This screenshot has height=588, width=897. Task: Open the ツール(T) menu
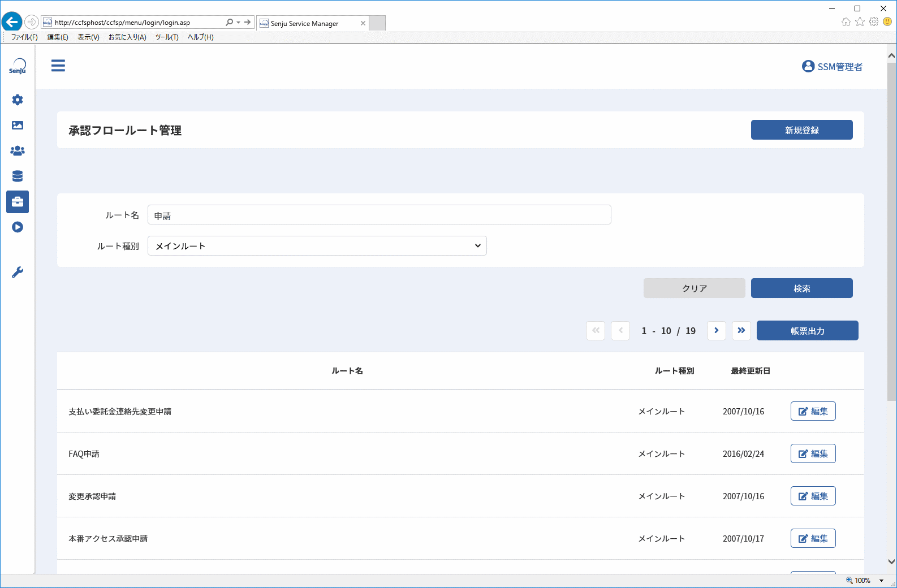[167, 37]
